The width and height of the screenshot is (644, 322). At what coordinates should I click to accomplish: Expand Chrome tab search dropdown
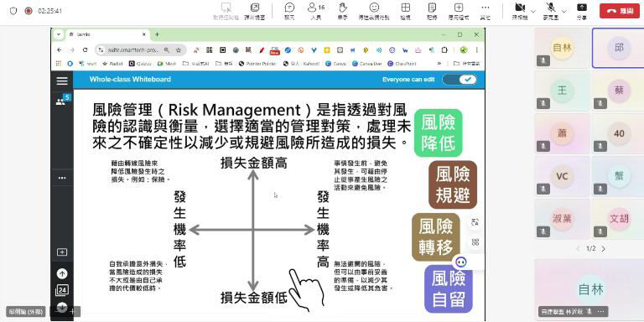(59, 34)
